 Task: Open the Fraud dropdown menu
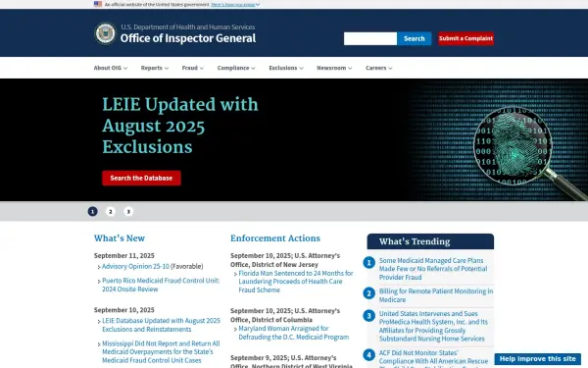(193, 68)
